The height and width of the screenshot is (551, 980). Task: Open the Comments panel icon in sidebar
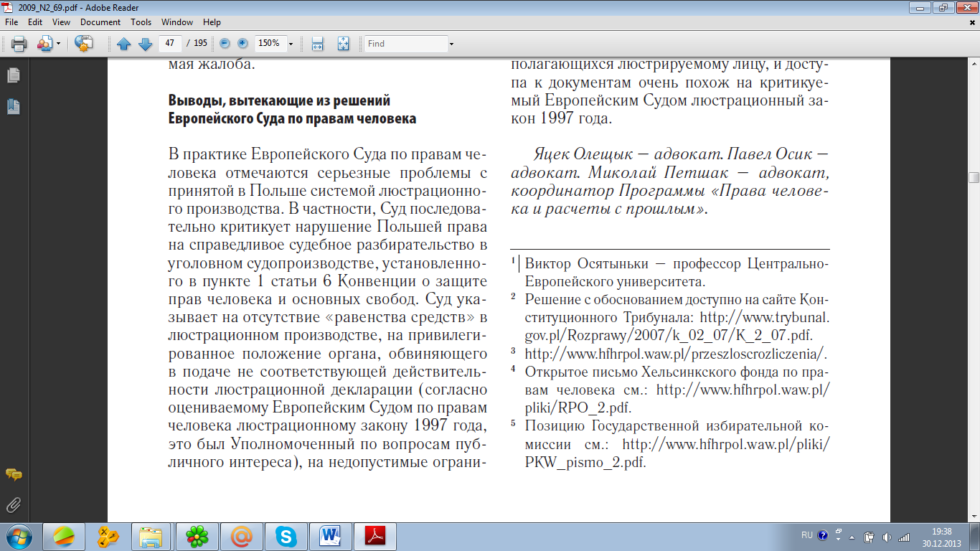(x=13, y=474)
